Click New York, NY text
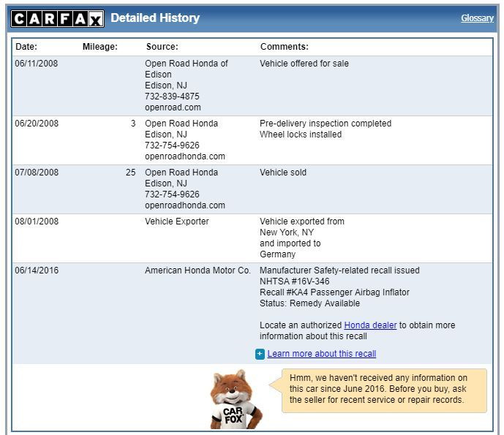504x435 pixels. (x=287, y=232)
